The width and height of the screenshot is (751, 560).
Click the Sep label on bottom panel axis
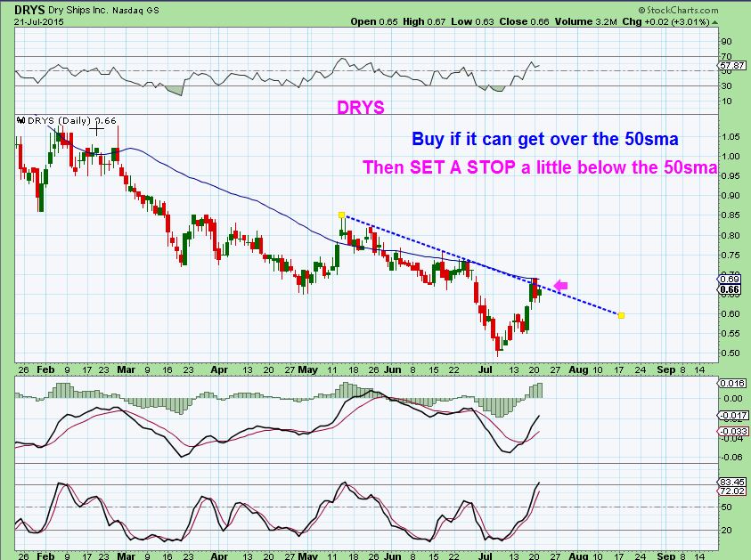[x=666, y=556]
